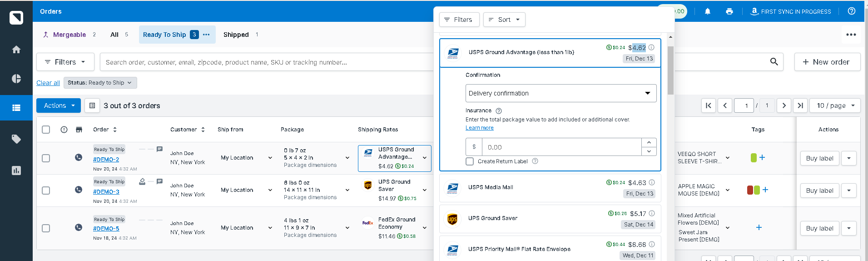The width and height of the screenshot is (868, 261).
Task: Select the #DEMO-3 order checkbox
Action: [x=46, y=191]
